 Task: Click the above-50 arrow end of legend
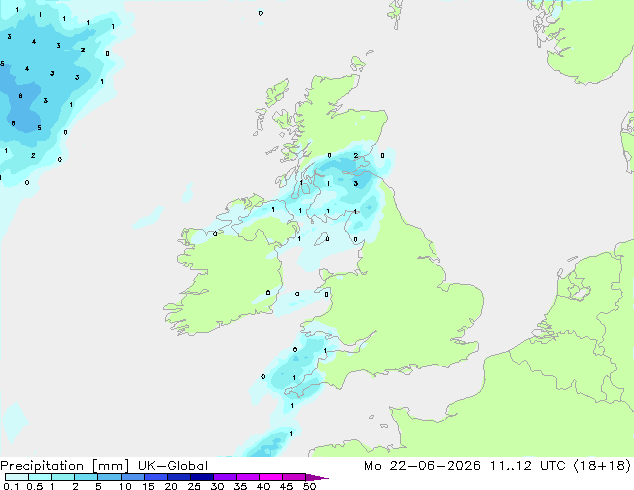[317, 477]
